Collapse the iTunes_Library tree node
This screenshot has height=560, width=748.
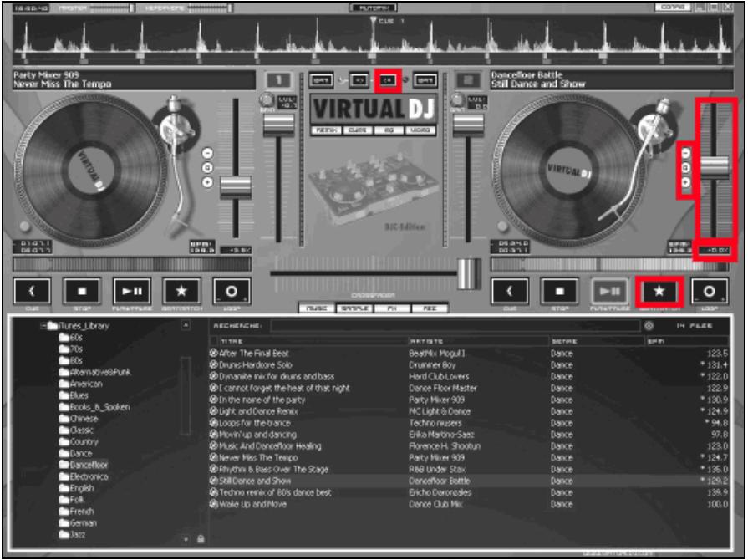(43, 326)
